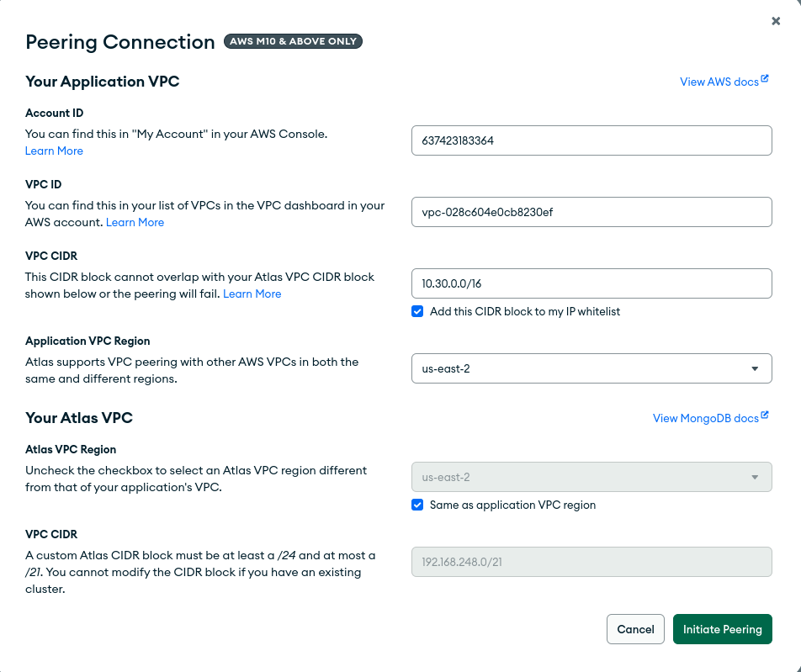Viewport: 801px width, 672px height.
Task: Click Learn More for VPC CIDR overlap
Action: coord(252,294)
